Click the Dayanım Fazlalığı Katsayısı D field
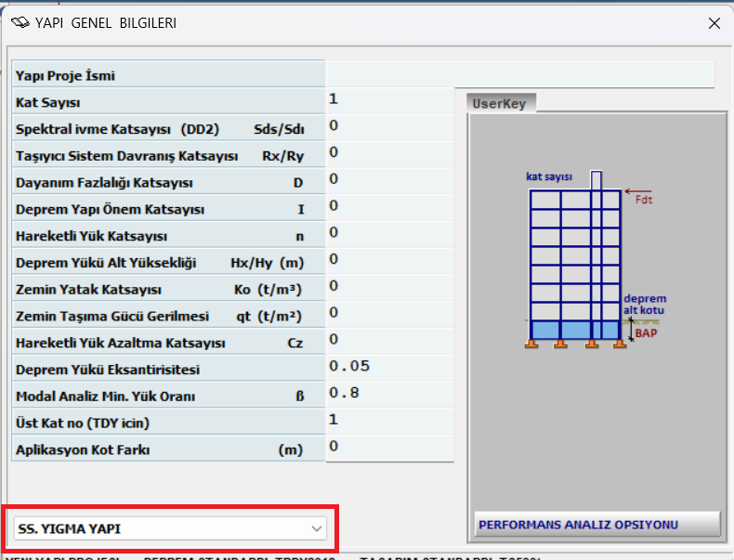Screen dimensions: 734x560 (x=389, y=181)
